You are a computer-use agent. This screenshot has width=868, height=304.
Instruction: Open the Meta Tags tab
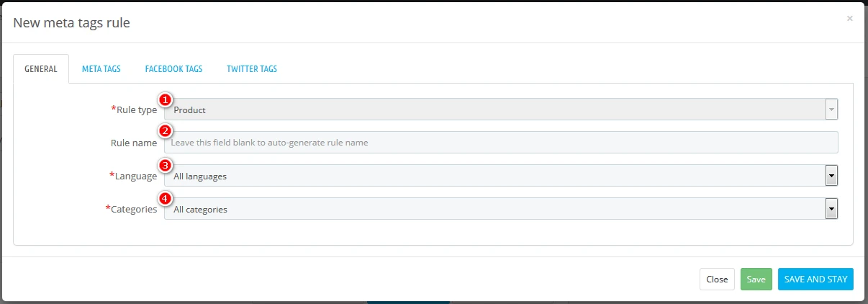point(101,69)
